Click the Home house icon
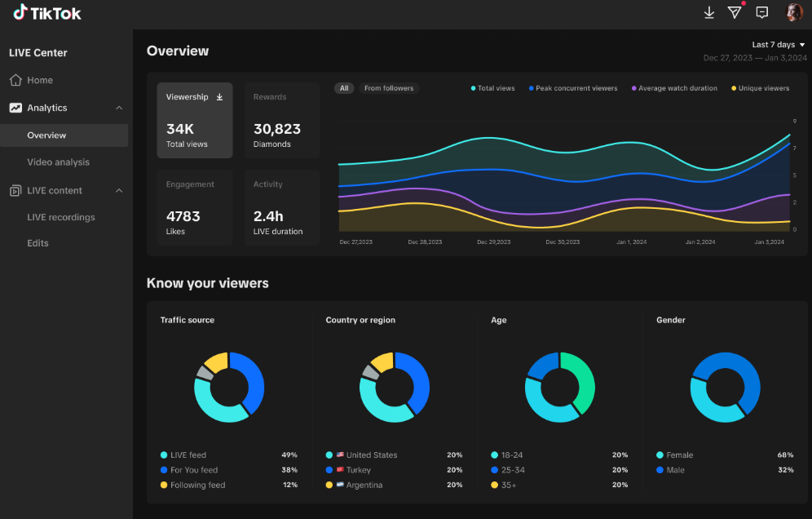 click(x=15, y=80)
